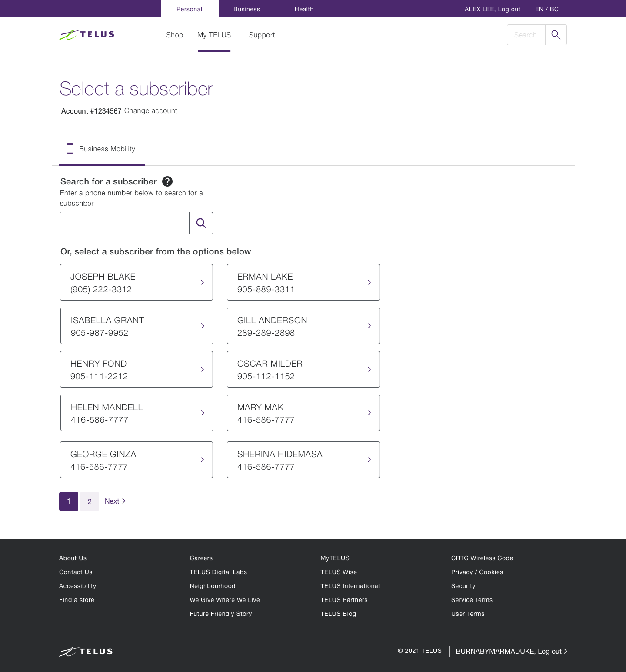This screenshot has height=672, width=626.
Task: Open Contact Us footer link
Action: 76,572
